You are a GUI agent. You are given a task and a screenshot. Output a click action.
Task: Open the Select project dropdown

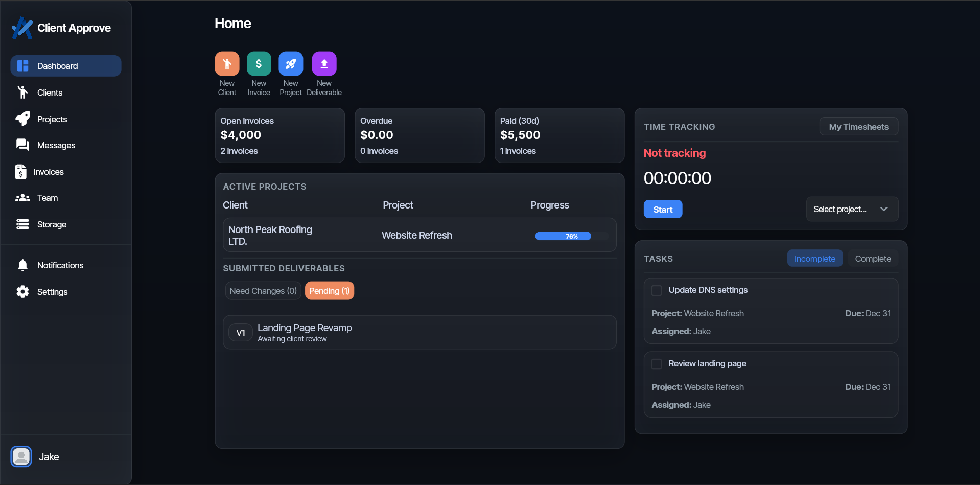[851, 209]
